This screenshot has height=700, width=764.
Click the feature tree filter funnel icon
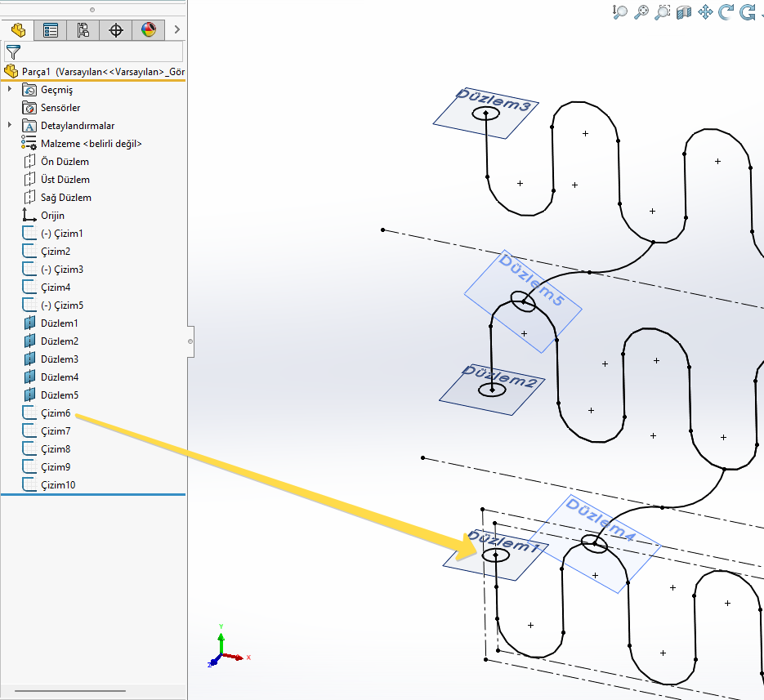[x=13, y=52]
